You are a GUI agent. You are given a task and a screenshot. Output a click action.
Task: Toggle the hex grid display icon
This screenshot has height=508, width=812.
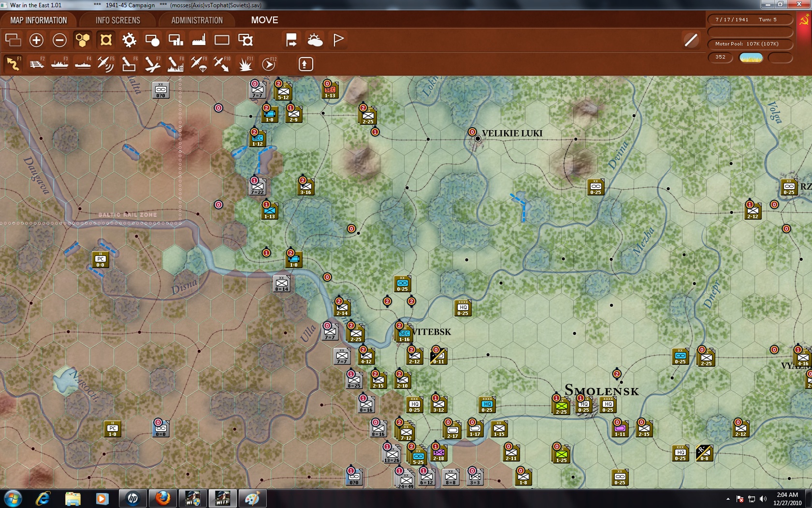coord(83,40)
